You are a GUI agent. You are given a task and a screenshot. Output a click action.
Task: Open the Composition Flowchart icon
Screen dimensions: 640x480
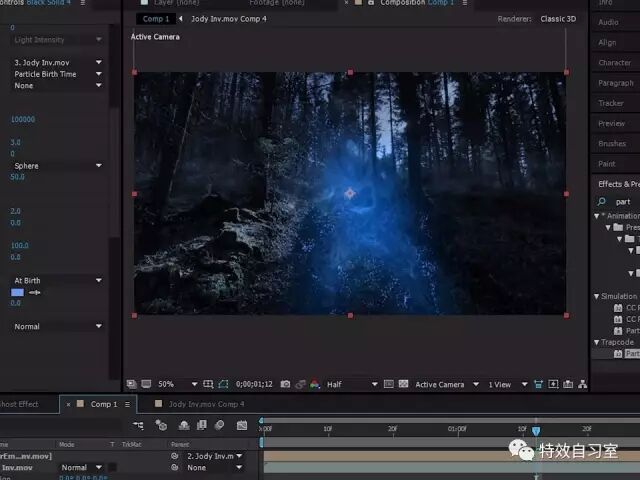582,384
